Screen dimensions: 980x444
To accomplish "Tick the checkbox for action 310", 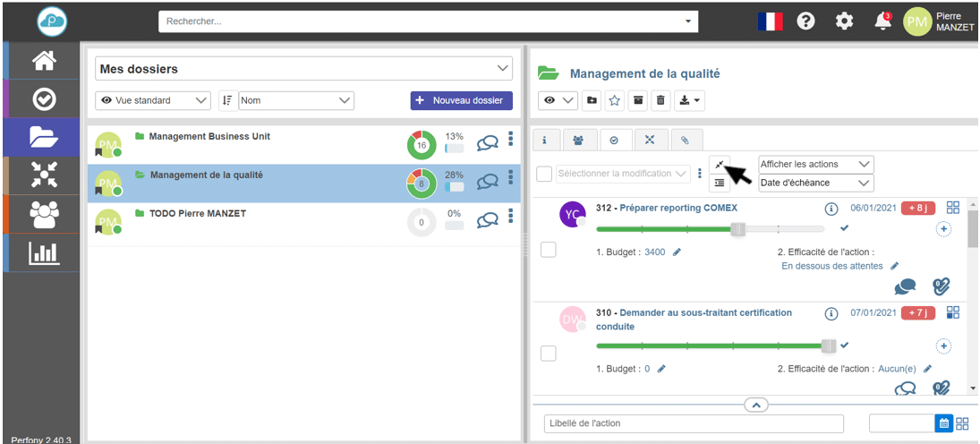I will 549,354.
